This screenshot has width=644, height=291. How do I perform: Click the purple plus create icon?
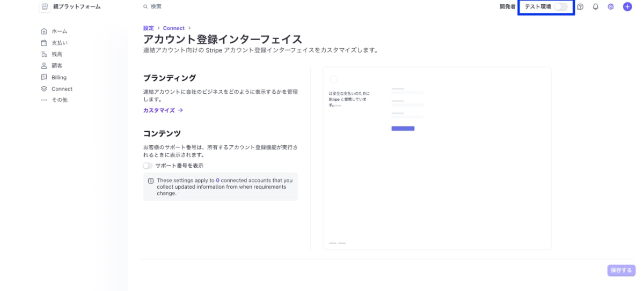627,7
